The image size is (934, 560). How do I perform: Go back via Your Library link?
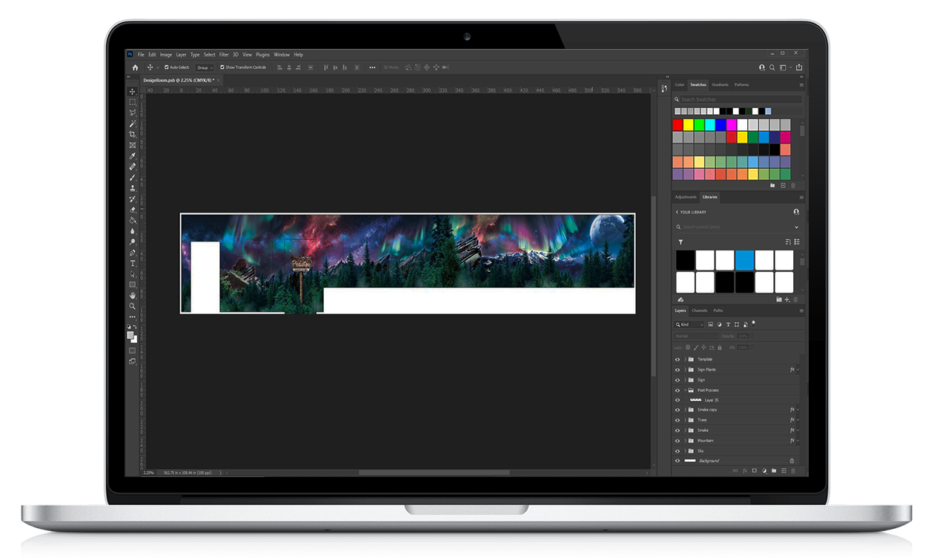(x=689, y=212)
